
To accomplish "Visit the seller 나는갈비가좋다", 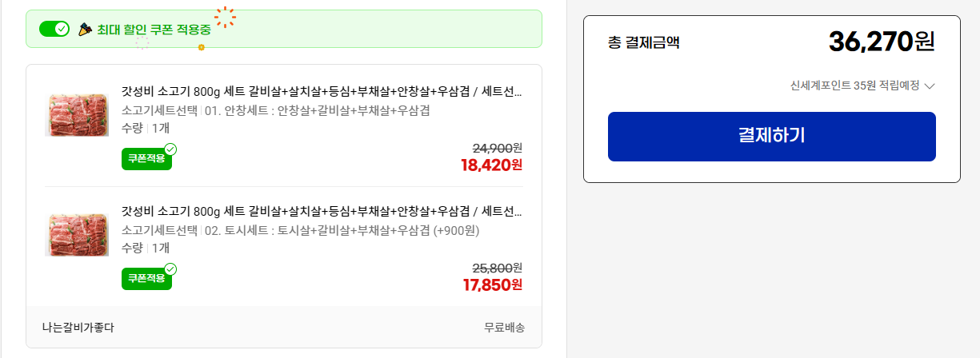I will pyautogui.click(x=78, y=327).
